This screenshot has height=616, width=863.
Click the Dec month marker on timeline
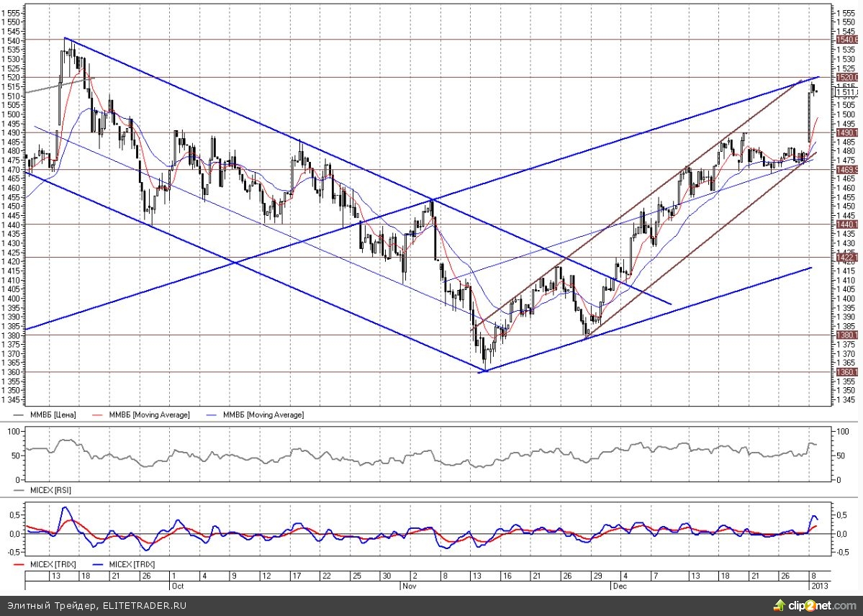[x=619, y=586]
